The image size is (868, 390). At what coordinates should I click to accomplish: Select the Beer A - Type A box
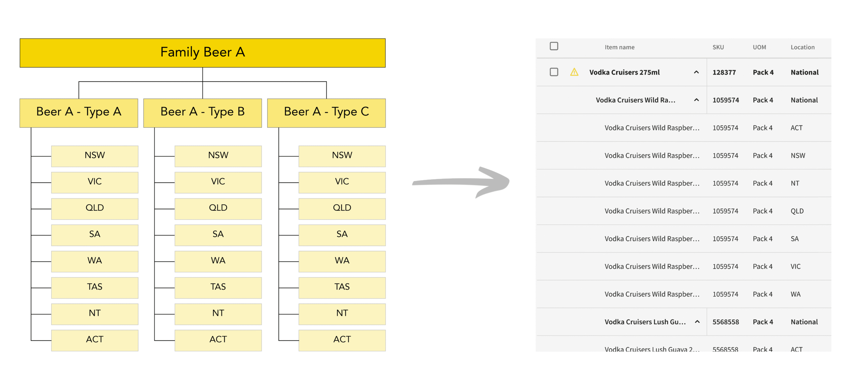(x=79, y=113)
